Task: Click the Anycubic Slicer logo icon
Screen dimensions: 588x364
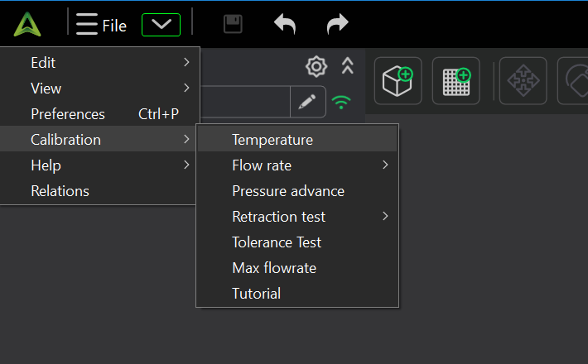Action: [28, 25]
